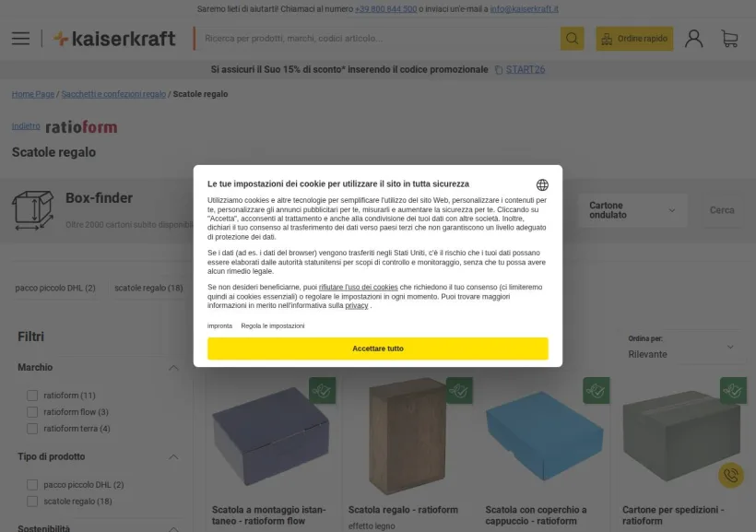756x532 pixels.
Task: Tick pacco piccolo DHL (2) filter checkbox
Action: [32, 485]
